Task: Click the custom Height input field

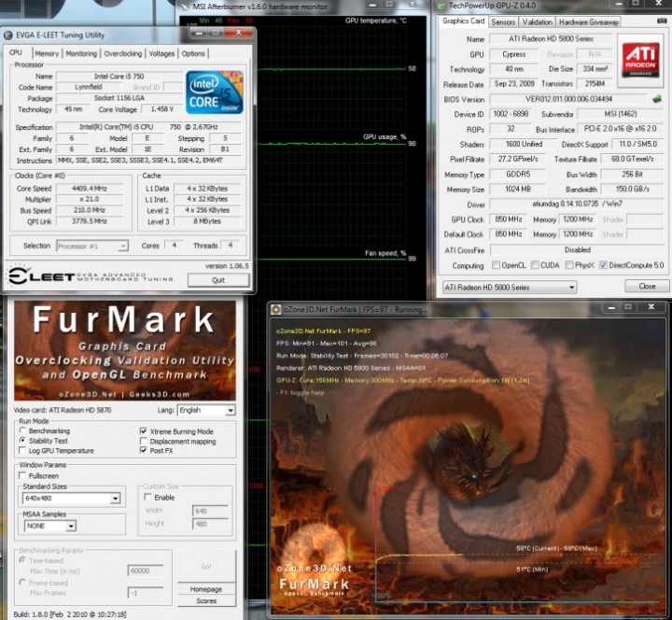Action: 210,524
